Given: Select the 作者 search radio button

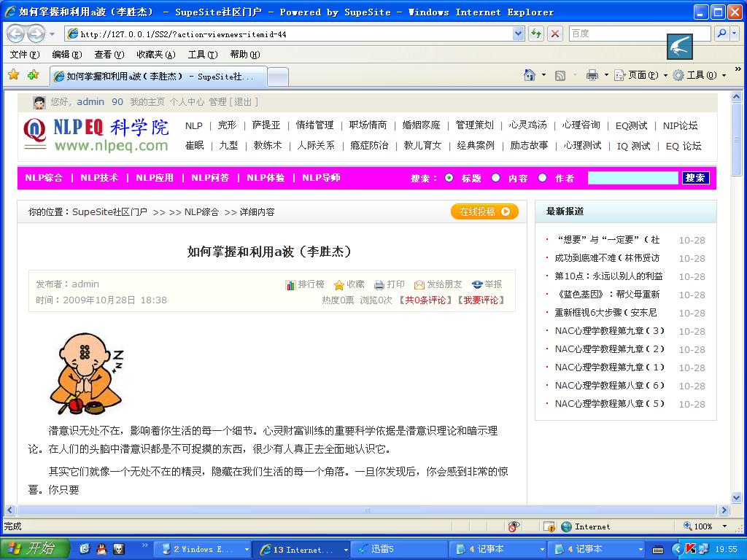Looking at the screenshot, I should pos(542,178).
